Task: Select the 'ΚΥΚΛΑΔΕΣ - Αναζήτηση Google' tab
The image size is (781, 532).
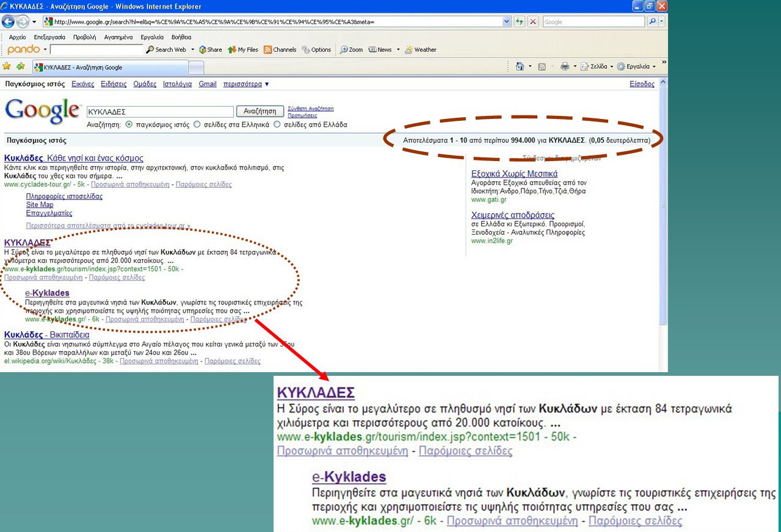Action: click(x=109, y=67)
